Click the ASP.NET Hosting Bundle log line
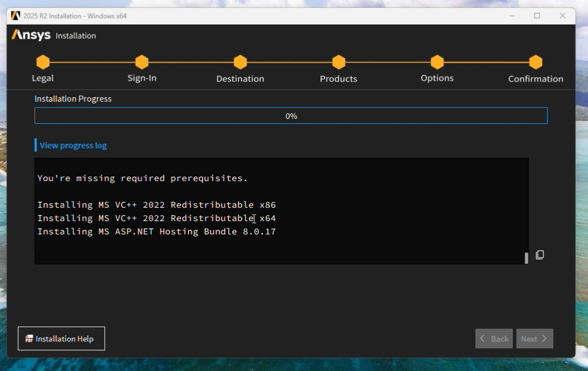Screen dimensions: 588x371 coord(156,232)
